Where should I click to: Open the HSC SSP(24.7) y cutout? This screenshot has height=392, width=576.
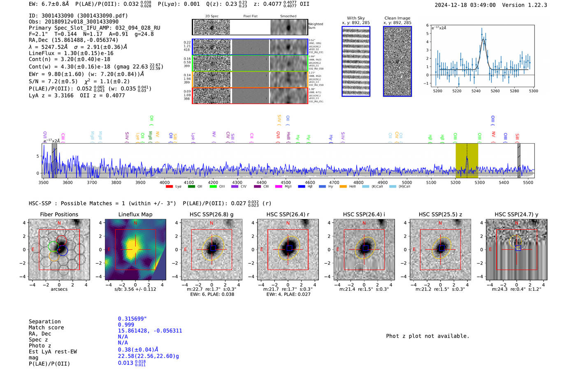(x=516, y=250)
